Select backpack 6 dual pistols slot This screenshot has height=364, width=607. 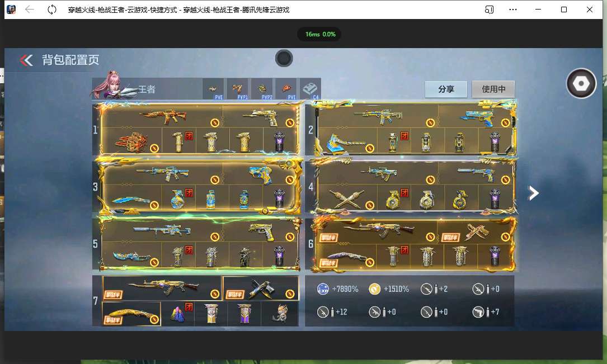476,230
